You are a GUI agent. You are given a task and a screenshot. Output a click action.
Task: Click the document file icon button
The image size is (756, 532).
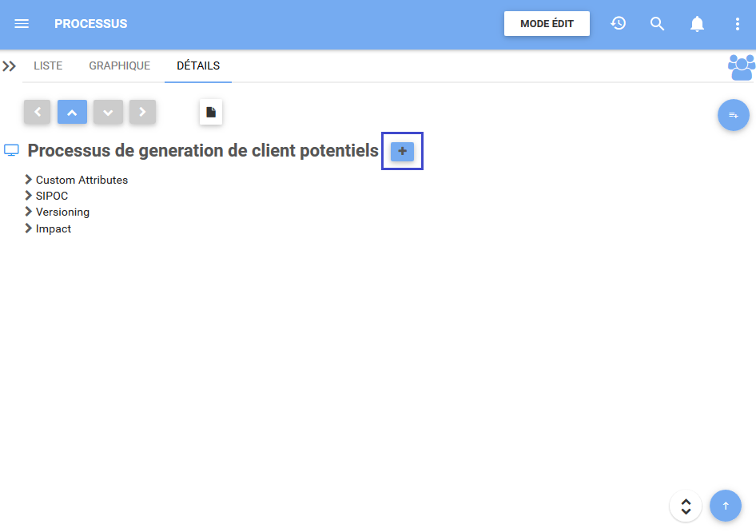[x=211, y=113]
